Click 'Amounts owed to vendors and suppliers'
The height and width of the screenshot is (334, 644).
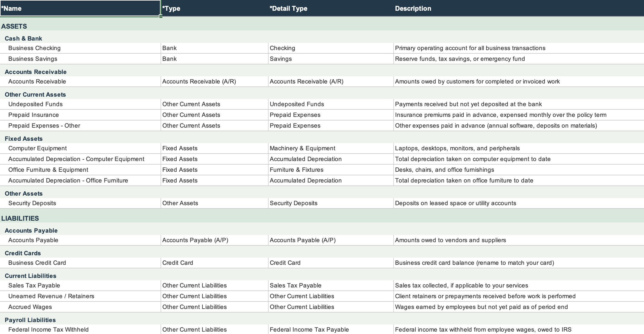(x=519, y=240)
